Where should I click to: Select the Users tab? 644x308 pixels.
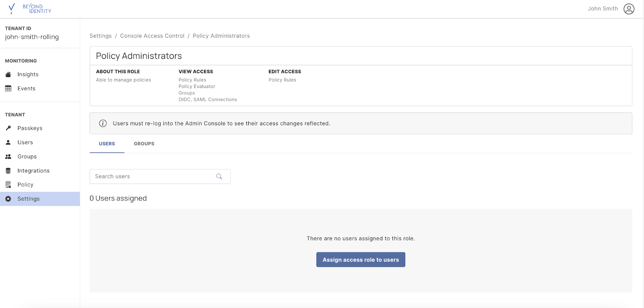pos(107,144)
